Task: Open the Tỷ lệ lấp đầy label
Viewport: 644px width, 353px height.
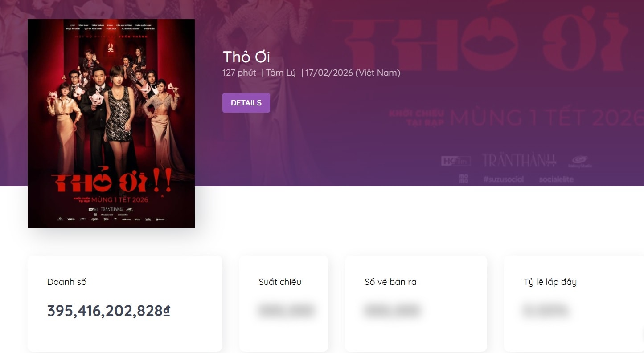Action: click(550, 282)
